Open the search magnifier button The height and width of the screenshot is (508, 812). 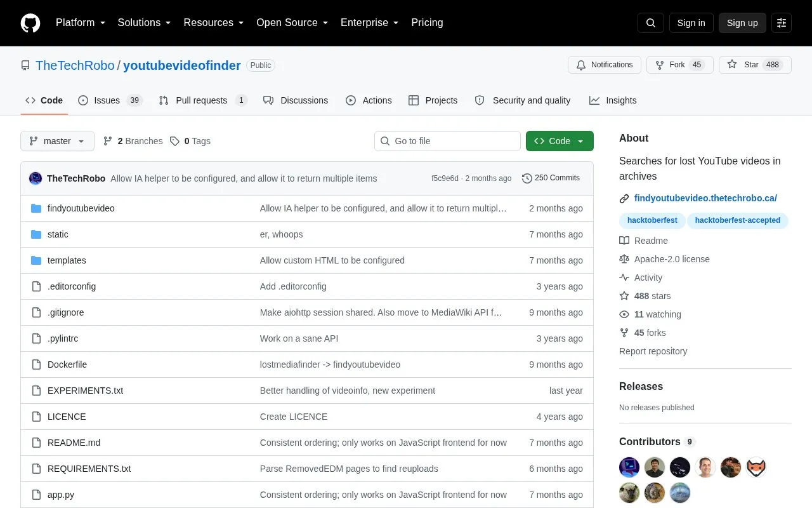650,23
